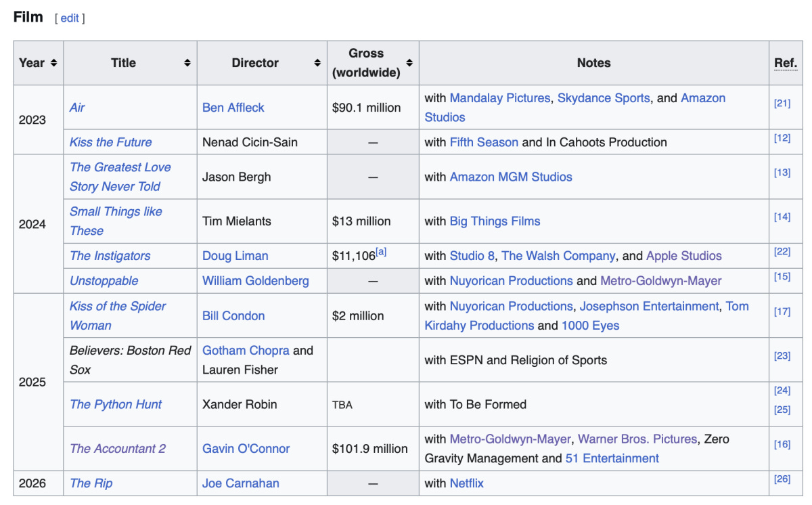Open Amazon MGM Studios link
The width and height of the screenshot is (812, 505).
coord(511,177)
